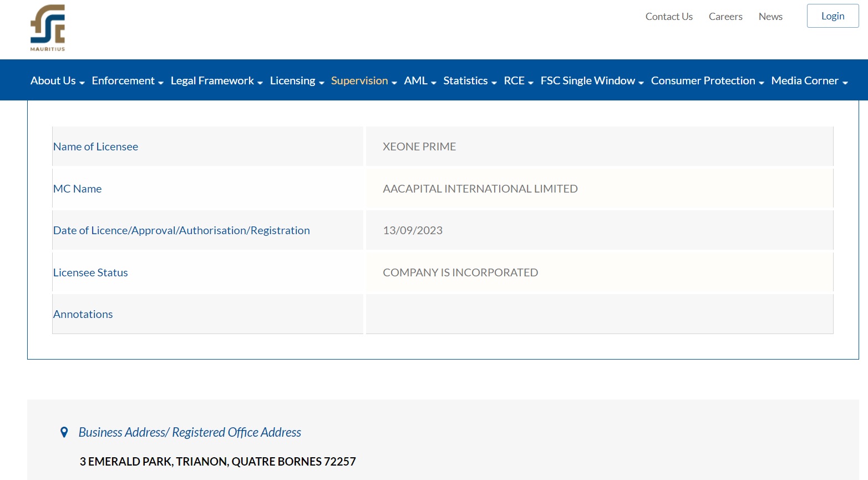Open the Supervision menu
The image size is (868, 480).
pyautogui.click(x=359, y=80)
